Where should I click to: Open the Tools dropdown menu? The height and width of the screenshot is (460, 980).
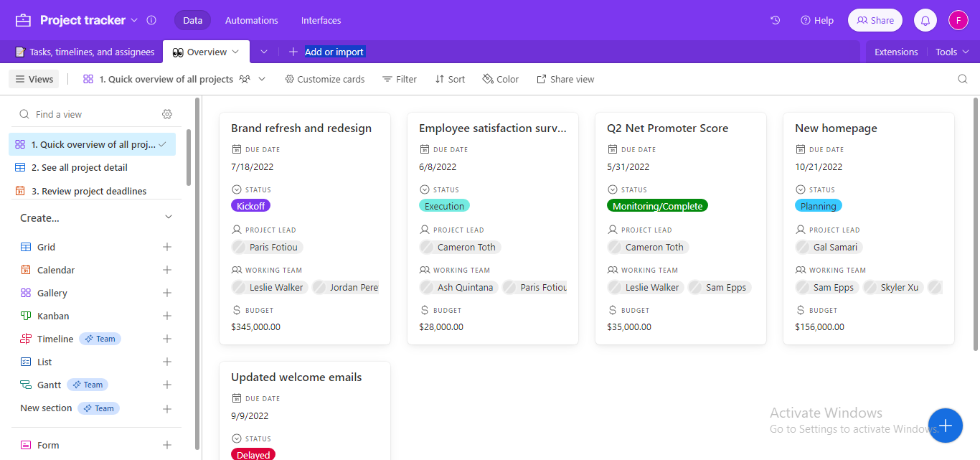point(951,51)
